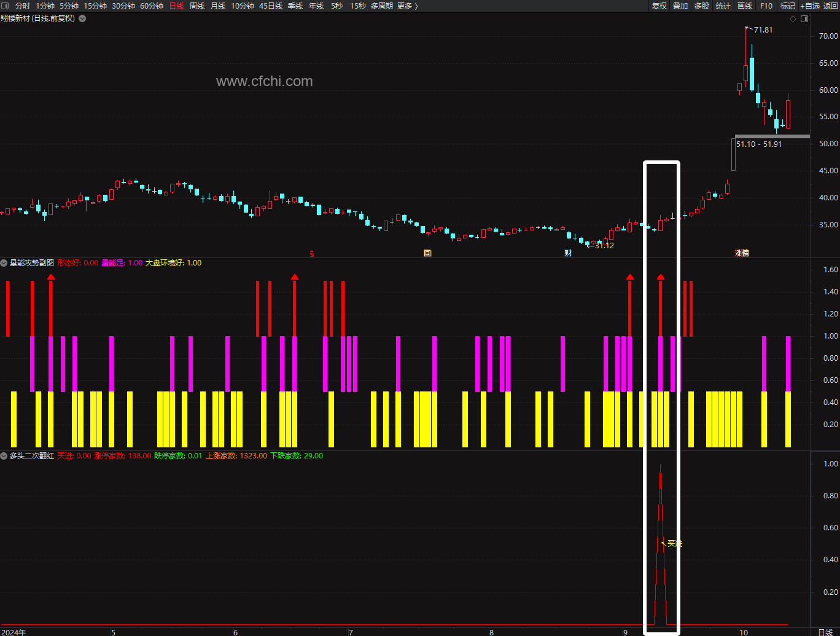Click the 大盘环境好: 1.00 indicator value
Screen dimensions: 840x636
173,263
